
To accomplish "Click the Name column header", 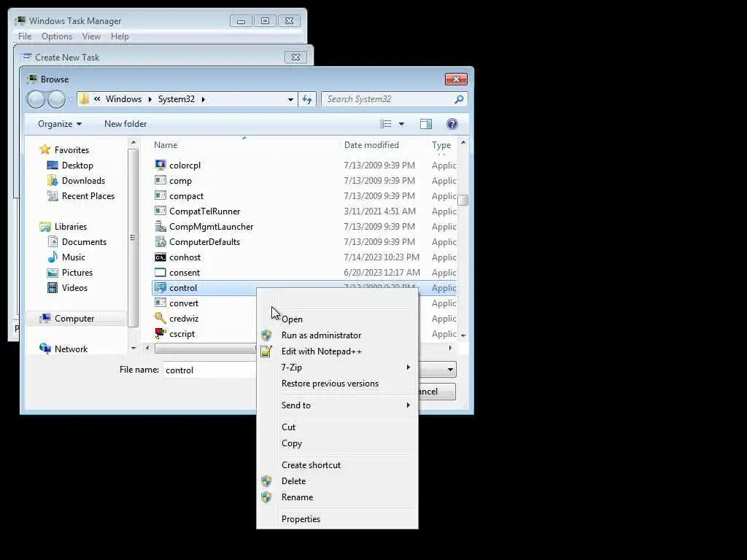I will 166,145.
